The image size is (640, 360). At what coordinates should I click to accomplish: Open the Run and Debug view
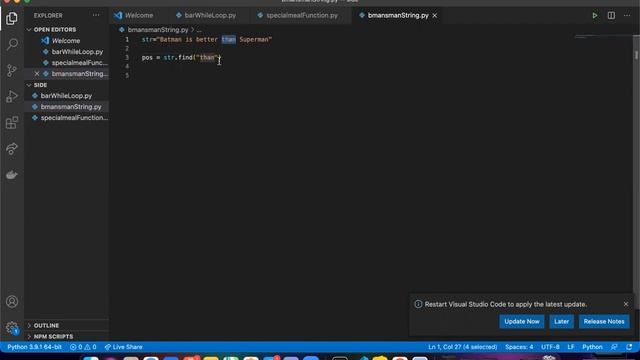click(12, 96)
